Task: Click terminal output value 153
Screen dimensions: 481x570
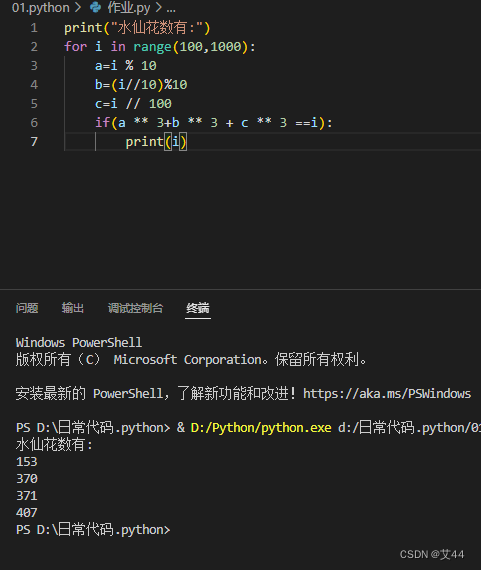Action: [x=27, y=462]
